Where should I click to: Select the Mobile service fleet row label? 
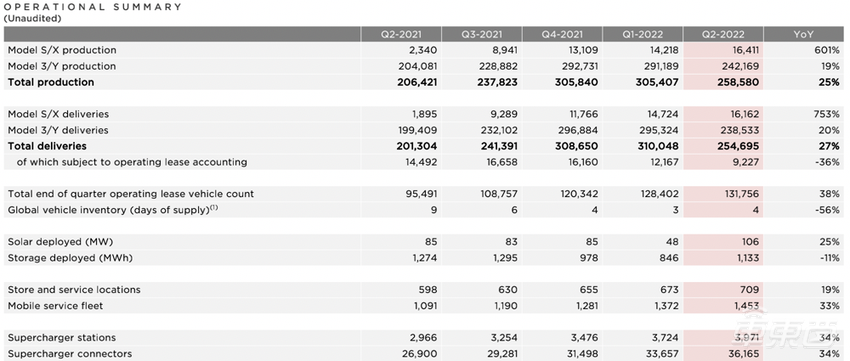coord(55,306)
